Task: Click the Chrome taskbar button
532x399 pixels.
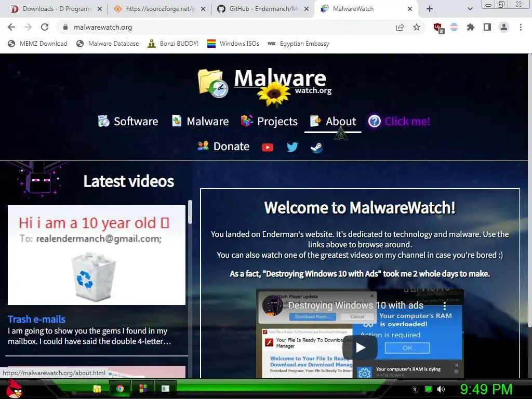Action: click(x=120, y=389)
